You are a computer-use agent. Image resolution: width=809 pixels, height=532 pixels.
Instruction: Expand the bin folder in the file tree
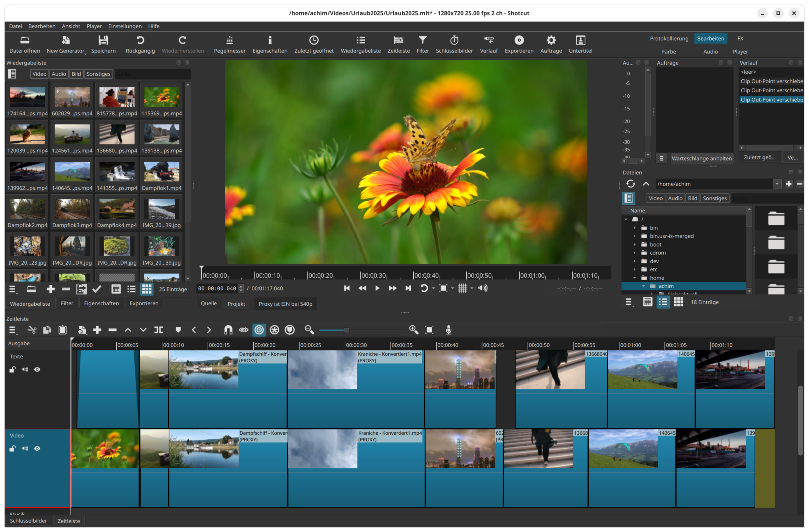click(x=634, y=228)
